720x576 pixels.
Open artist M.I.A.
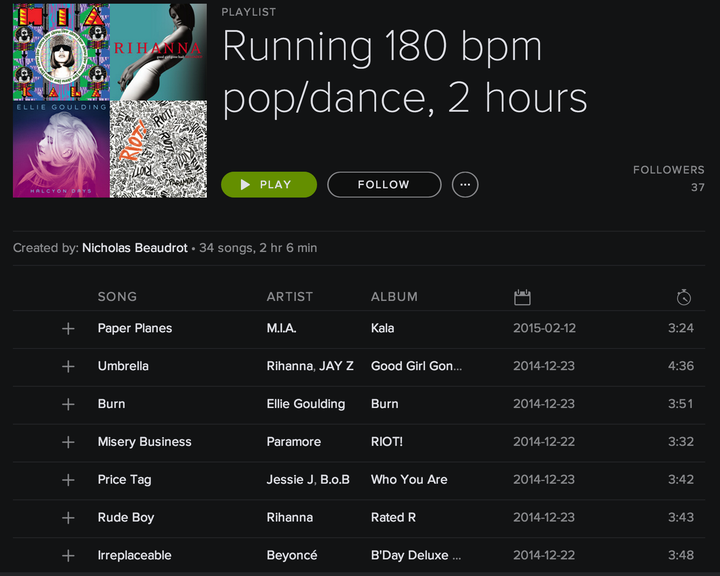[x=281, y=328]
